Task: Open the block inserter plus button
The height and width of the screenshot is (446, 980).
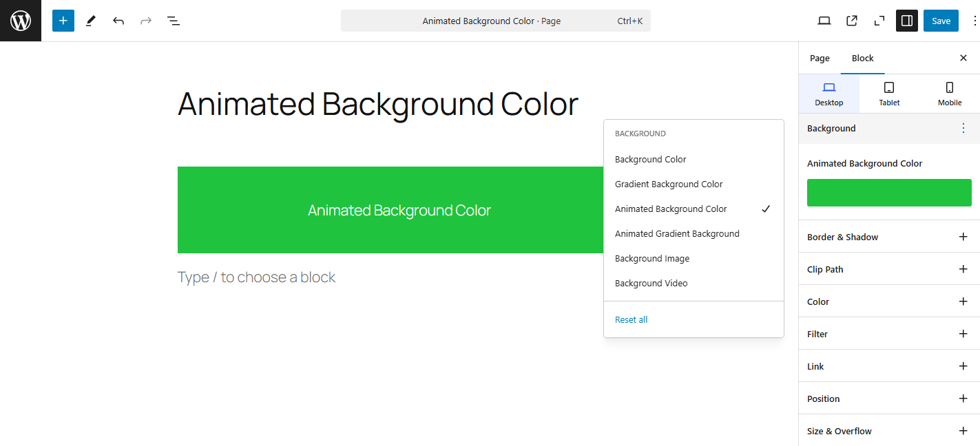Action: pyautogui.click(x=63, y=21)
